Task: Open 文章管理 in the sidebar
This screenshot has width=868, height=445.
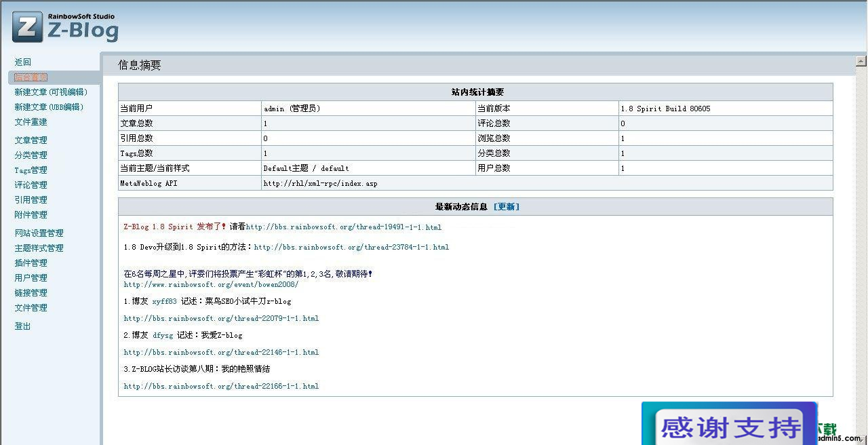Action: coord(31,140)
